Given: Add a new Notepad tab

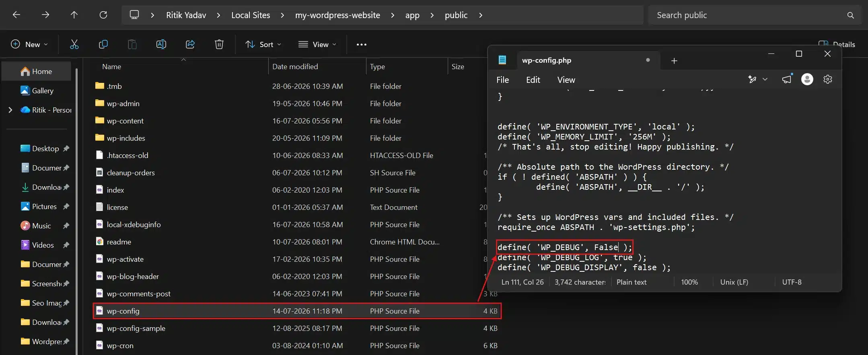Looking at the screenshot, I should pyautogui.click(x=675, y=61).
